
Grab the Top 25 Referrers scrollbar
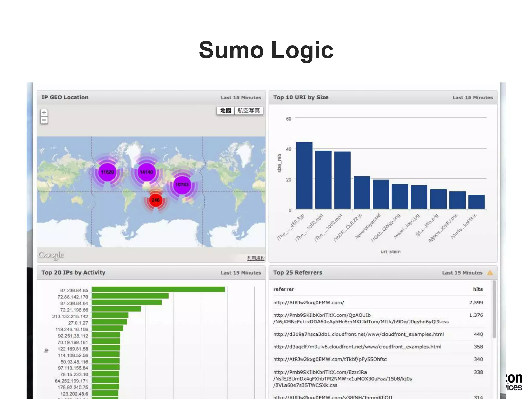(494, 309)
